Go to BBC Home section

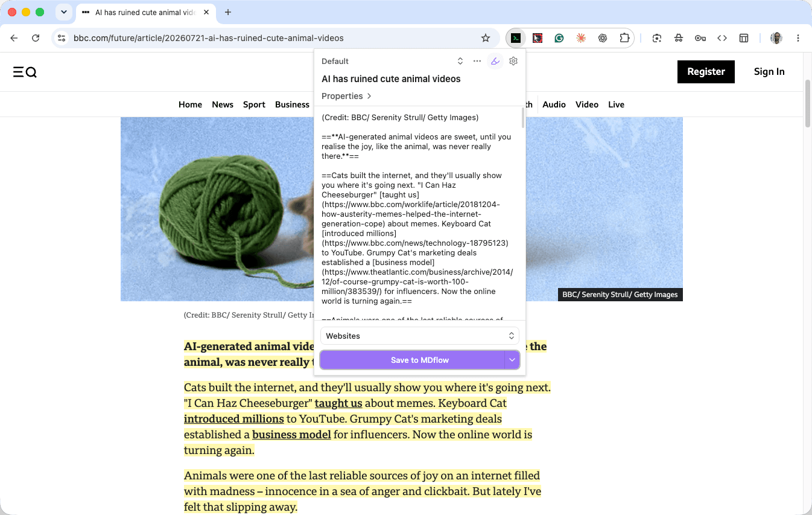190,104
